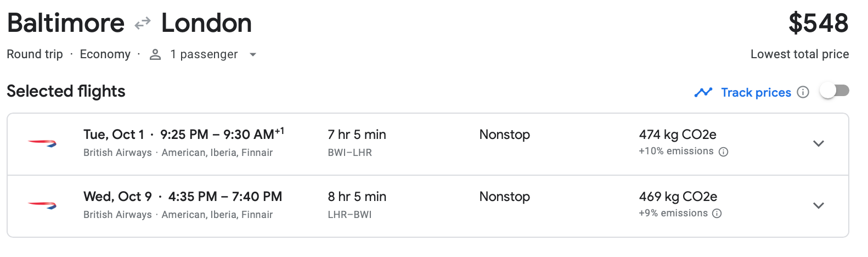Image resolution: width=868 pixels, height=257 pixels.
Task: Open info icon next to +10% emissions
Action: click(723, 152)
